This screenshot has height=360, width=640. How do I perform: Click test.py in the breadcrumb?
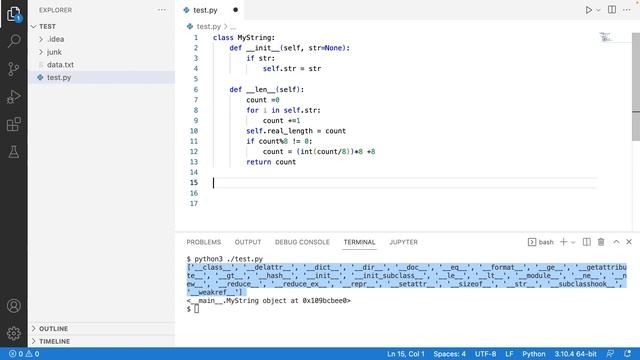208,27
